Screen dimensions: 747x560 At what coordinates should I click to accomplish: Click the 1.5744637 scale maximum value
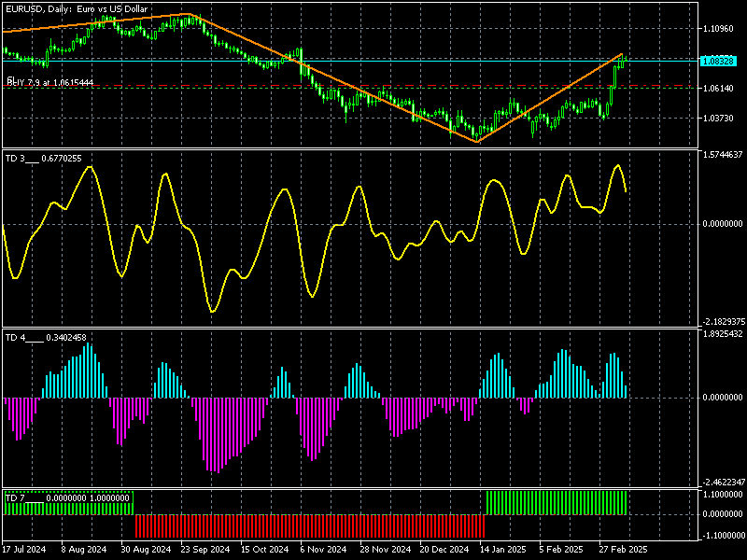[723, 154]
